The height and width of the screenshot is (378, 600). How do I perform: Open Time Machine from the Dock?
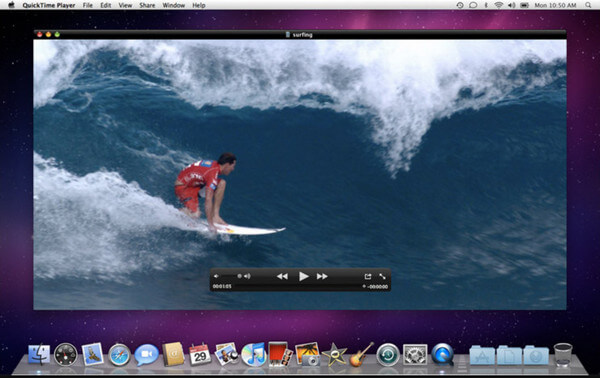click(x=388, y=355)
